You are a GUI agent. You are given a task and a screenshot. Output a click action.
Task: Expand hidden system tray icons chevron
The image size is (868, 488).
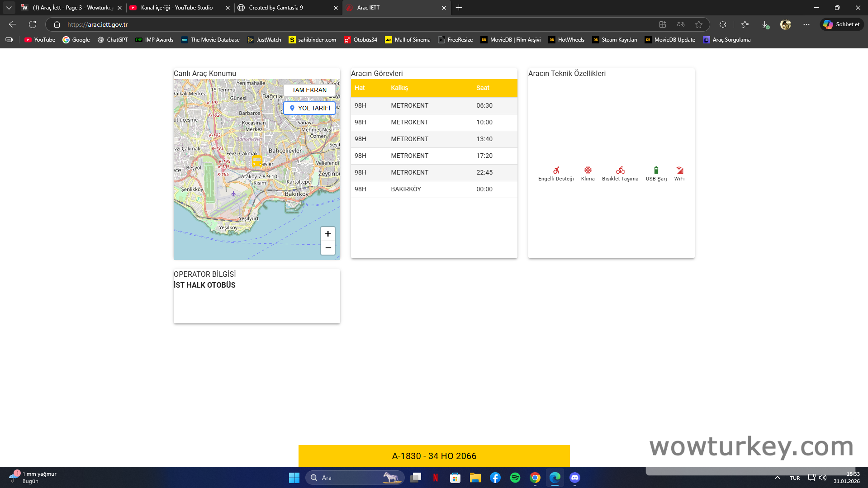(x=777, y=478)
